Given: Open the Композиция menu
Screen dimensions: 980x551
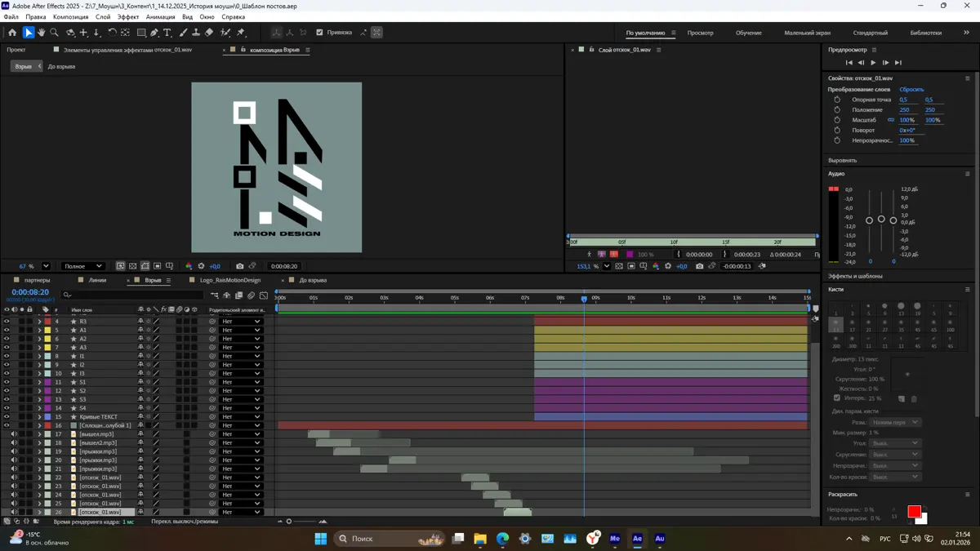Looking at the screenshot, I should point(70,17).
